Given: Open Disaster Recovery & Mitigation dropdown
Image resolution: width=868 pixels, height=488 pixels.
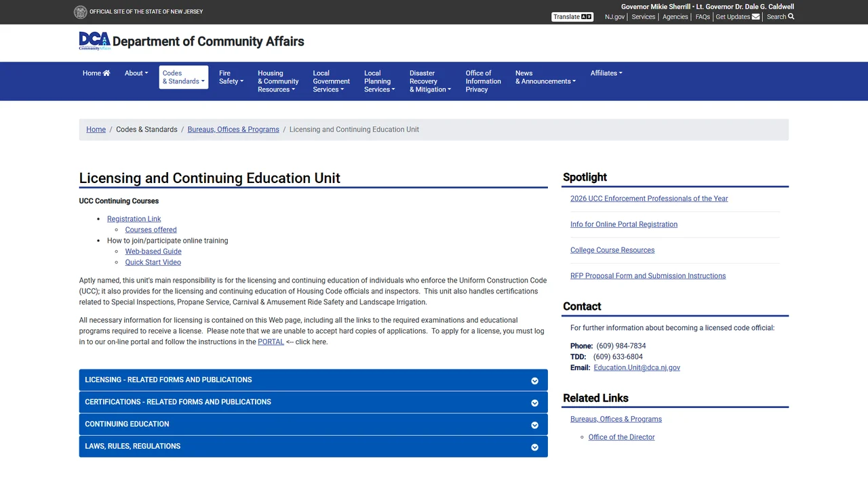Looking at the screenshot, I should tap(430, 81).
